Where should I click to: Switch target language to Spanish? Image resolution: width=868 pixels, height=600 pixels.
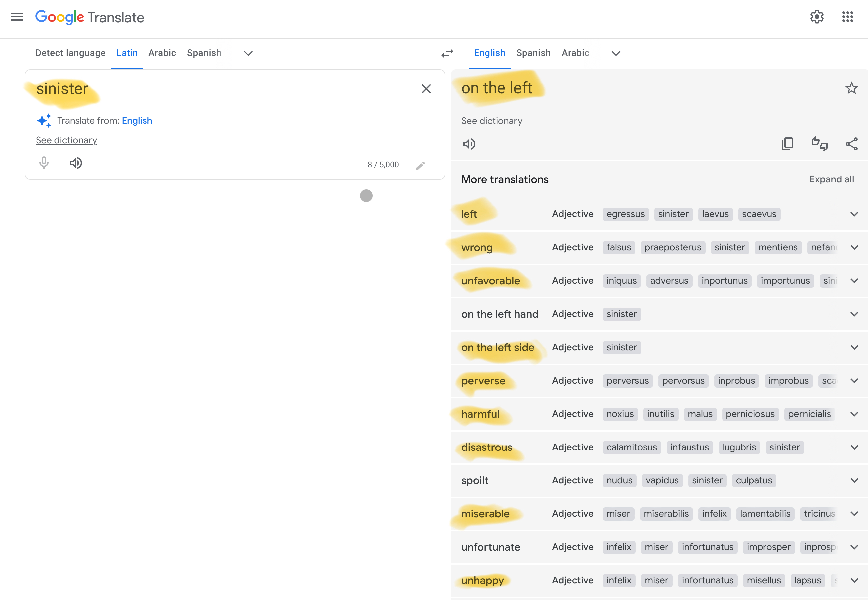point(533,53)
